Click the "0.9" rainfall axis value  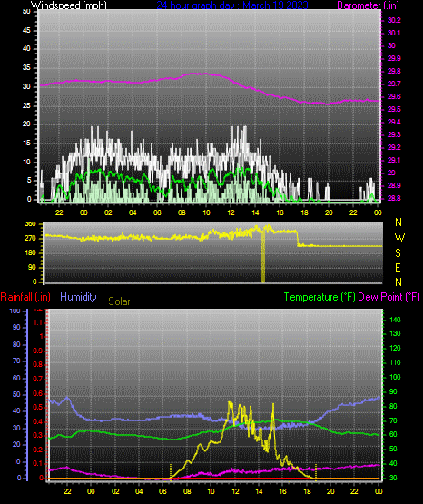pos(38,351)
